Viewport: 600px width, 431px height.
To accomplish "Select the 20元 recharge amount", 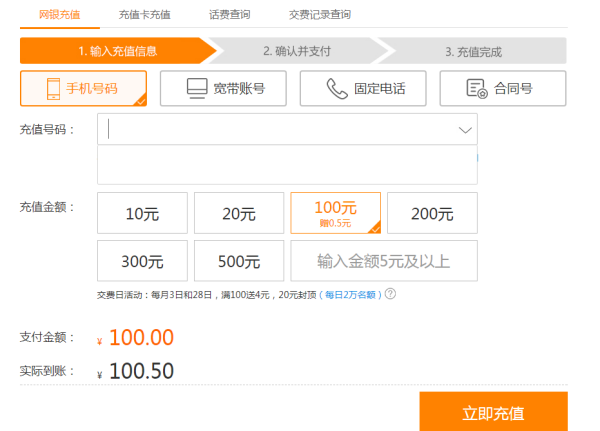I will [239, 213].
